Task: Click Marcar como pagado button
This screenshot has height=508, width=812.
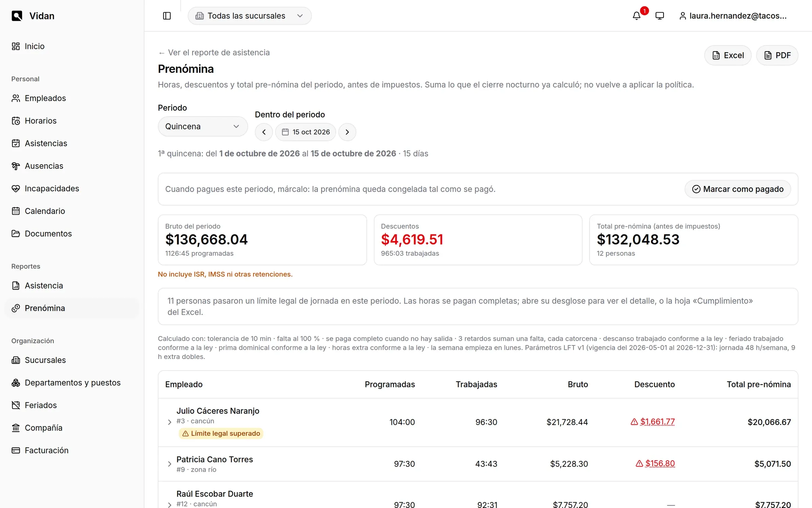Action: tap(738, 189)
